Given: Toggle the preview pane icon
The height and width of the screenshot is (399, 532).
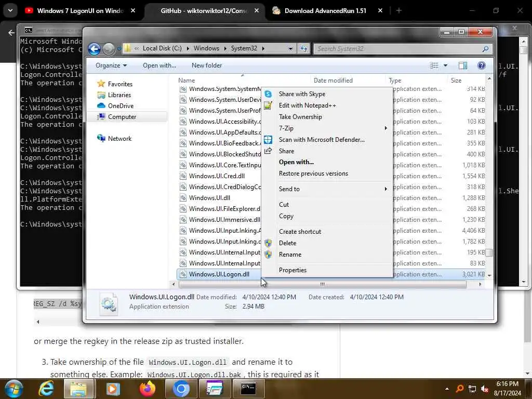Looking at the screenshot, I should (x=463, y=65).
